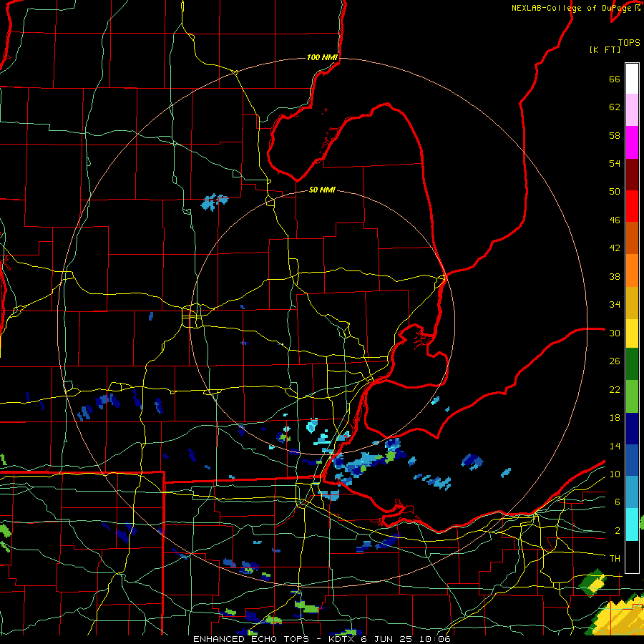This screenshot has width=644, height=644.
Task: Click the 22 value on the legend
Action: coord(615,389)
